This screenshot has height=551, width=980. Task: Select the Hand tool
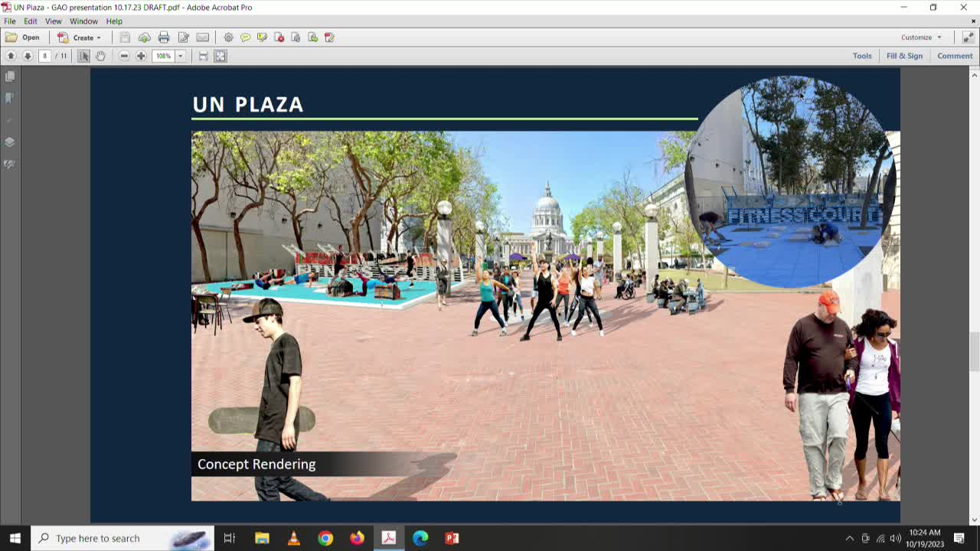click(101, 55)
